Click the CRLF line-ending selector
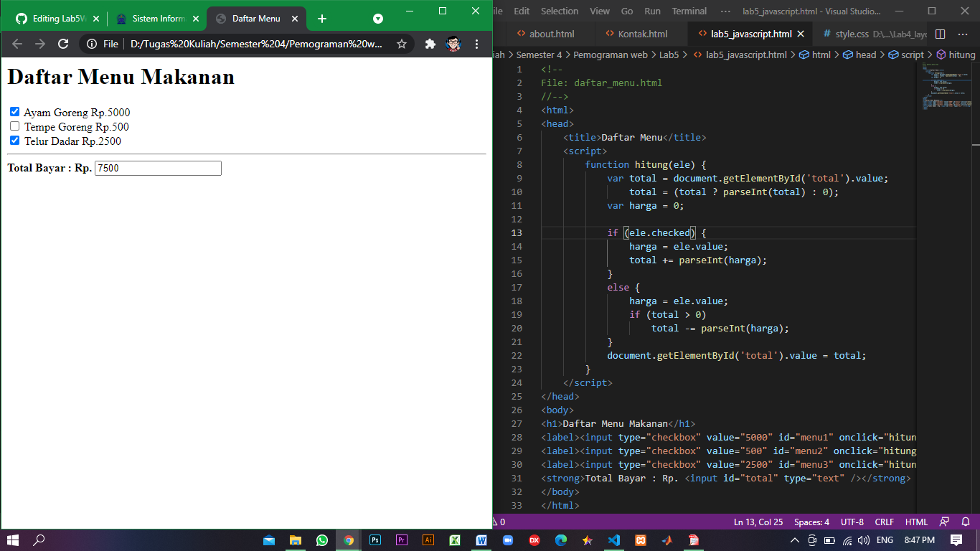This screenshot has width=980, height=551. [884, 522]
